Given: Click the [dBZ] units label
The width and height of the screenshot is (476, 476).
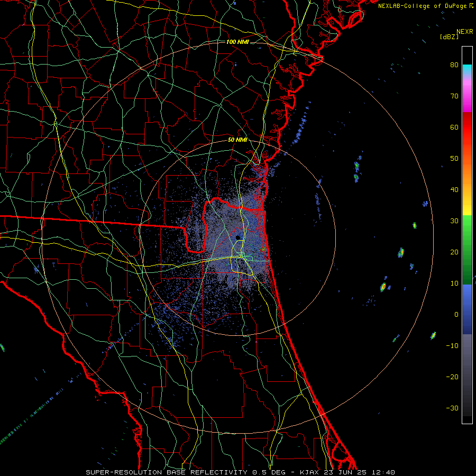Looking at the screenshot, I should pos(449,37).
